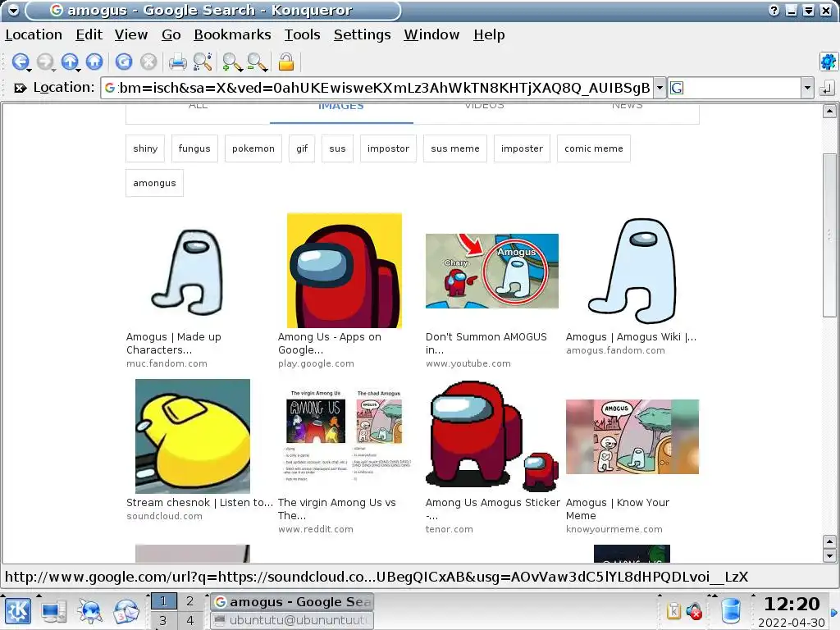This screenshot has height=630, width=840.
Task: Open the Tools menu
Action: [302, 34]
